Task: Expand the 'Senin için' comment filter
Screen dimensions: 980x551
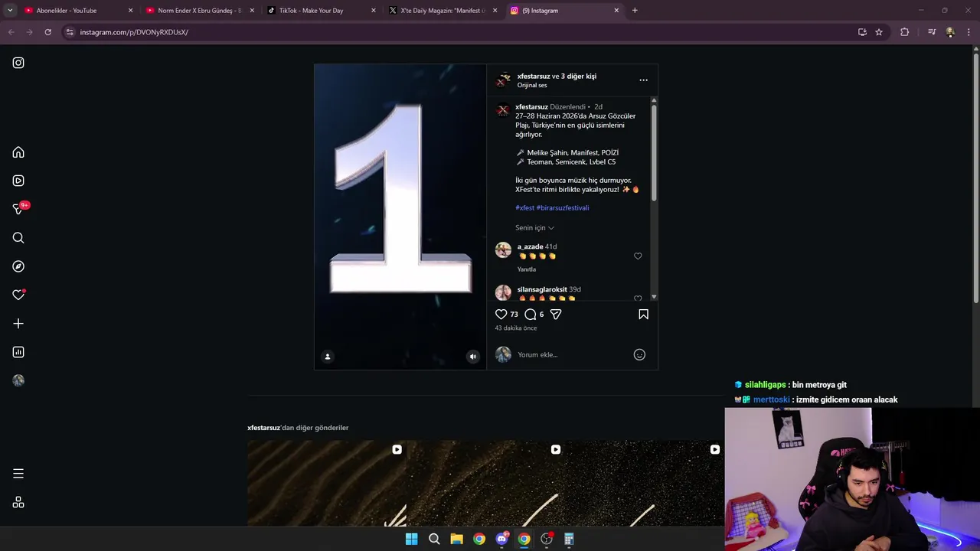Action: tap(534, 228)
